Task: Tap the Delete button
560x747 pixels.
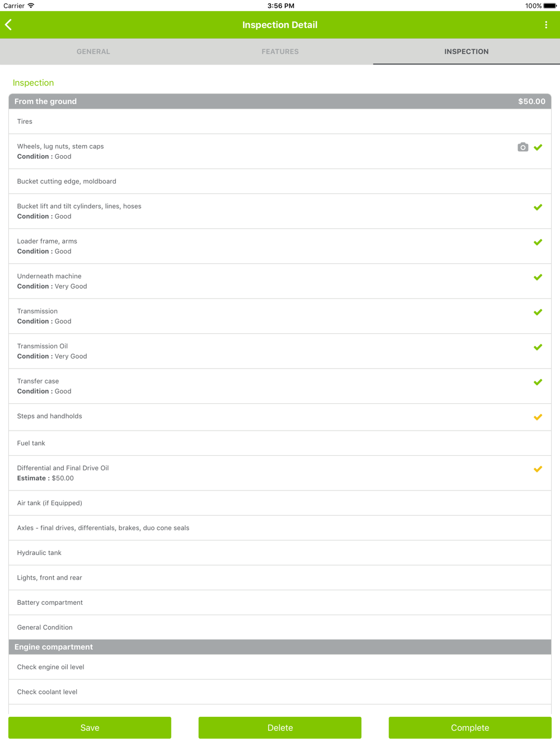Action: (x=280, y=727)
